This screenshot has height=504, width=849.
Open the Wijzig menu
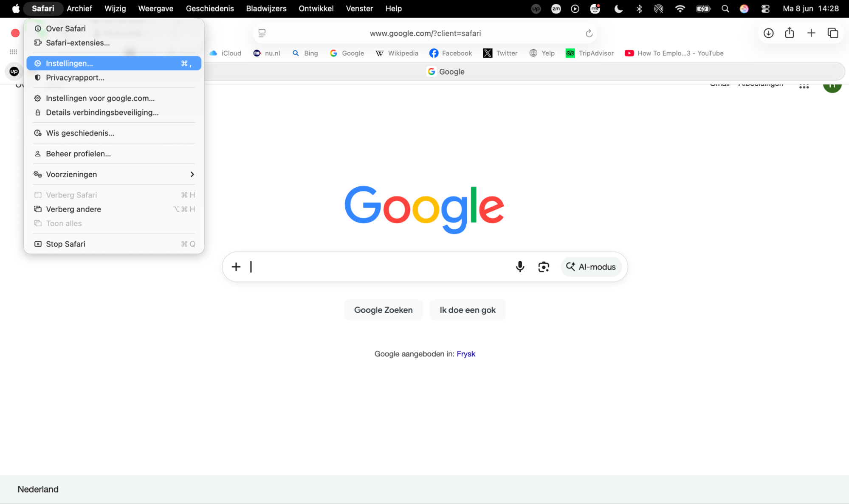pos(115,8)
